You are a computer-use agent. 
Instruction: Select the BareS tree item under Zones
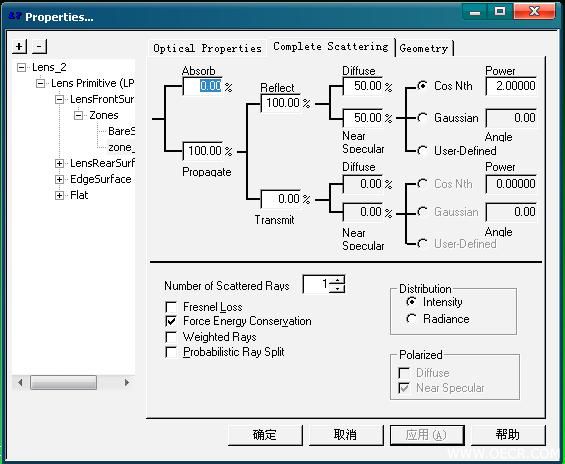click(121, 131)
